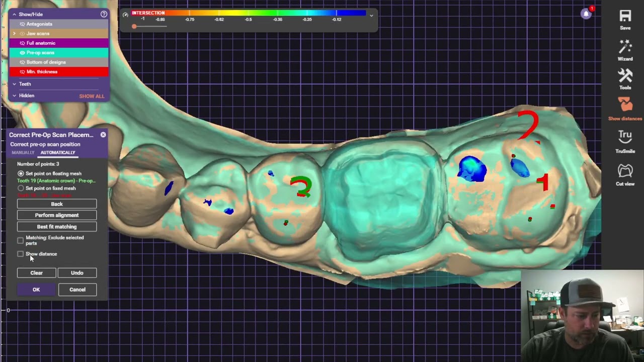
Task: Click the Antagonists layer row label
Action: (39, 24)
